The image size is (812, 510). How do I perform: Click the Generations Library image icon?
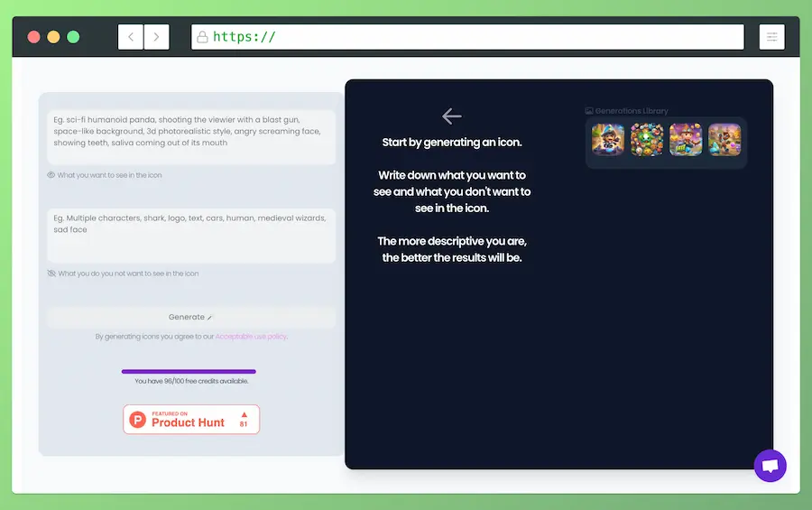click(589, 111)
